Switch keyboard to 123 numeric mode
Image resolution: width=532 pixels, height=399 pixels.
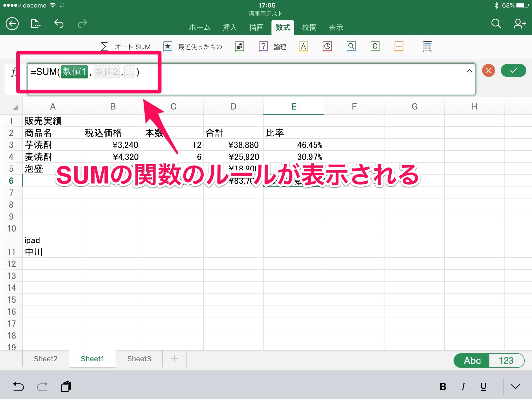point(506,361)
